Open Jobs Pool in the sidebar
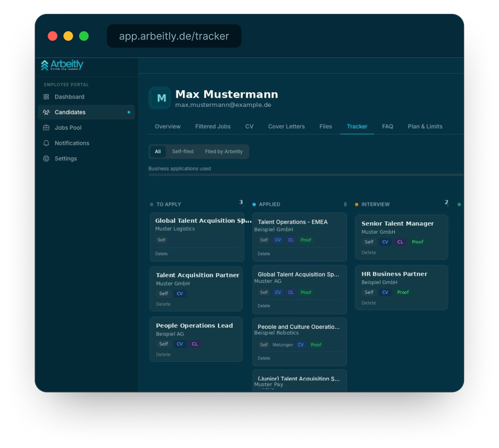Image resolution: width=499 pixels, height=448 pixels. point(86,128)
